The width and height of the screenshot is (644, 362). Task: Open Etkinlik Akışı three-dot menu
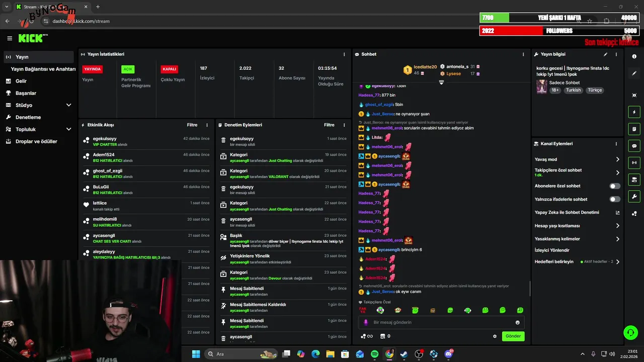pos(207,125)
